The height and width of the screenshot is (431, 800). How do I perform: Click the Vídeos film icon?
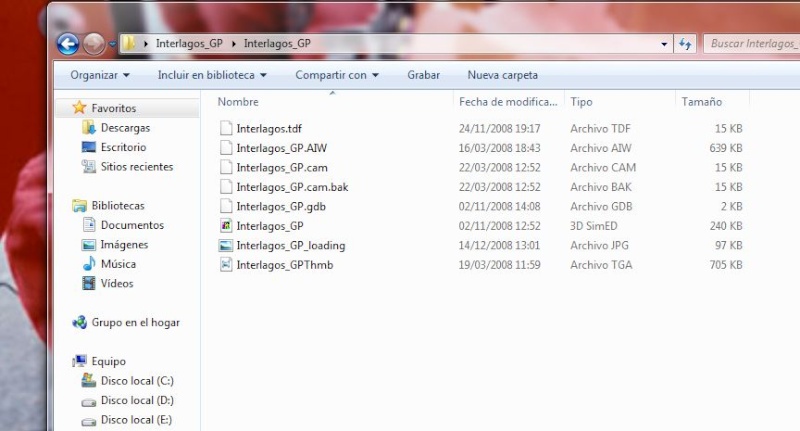point(89,283)
